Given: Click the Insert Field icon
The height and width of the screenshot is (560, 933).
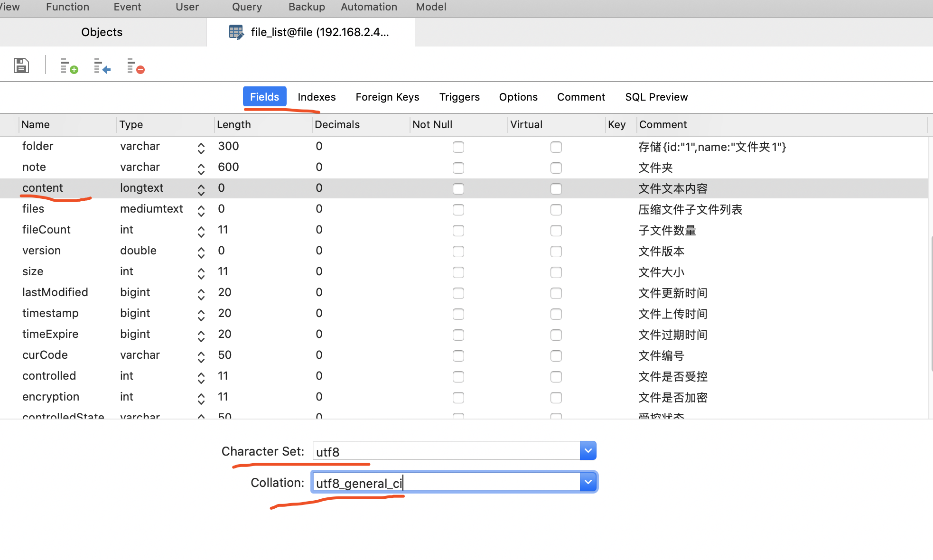Looking at the screenshot, I should click(x=102, y=66).
